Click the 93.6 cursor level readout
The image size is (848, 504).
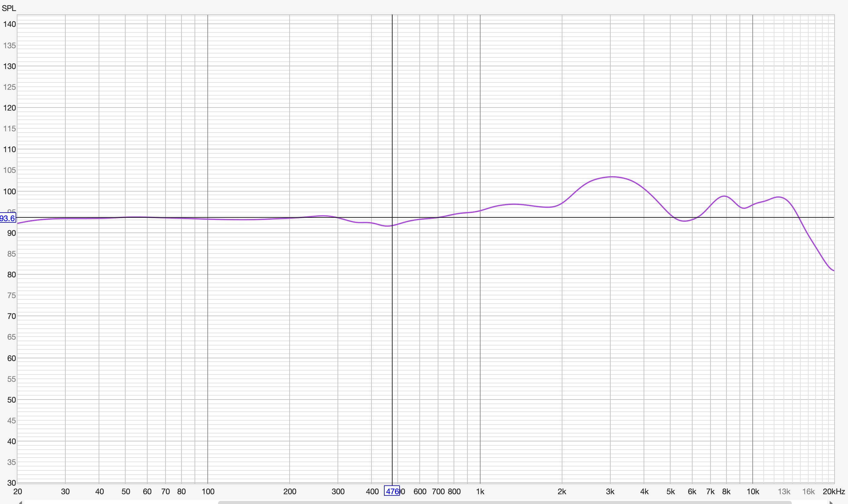pyautogui.click(x=8, y=218)
